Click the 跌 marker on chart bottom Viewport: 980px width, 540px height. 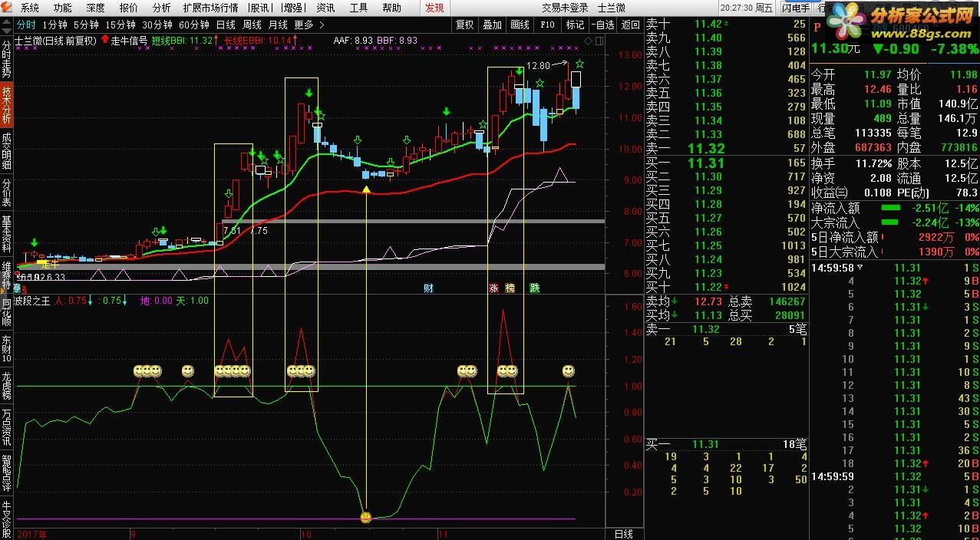[534, 288]
